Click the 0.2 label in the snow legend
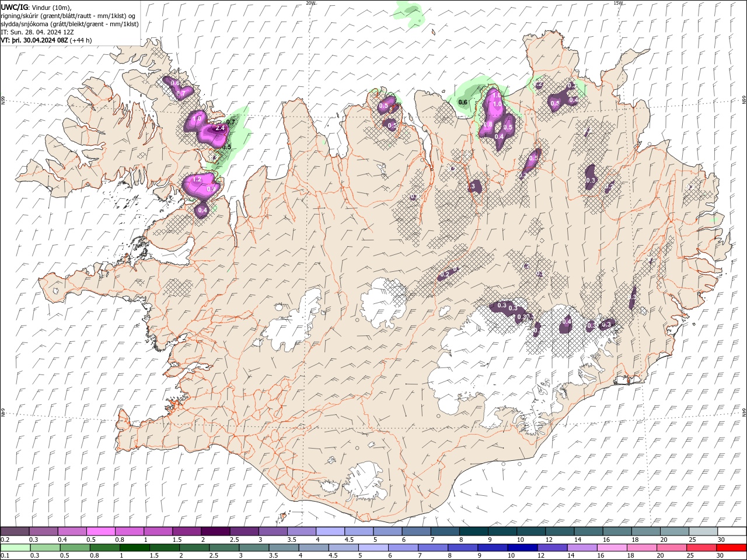 point(5,540)
